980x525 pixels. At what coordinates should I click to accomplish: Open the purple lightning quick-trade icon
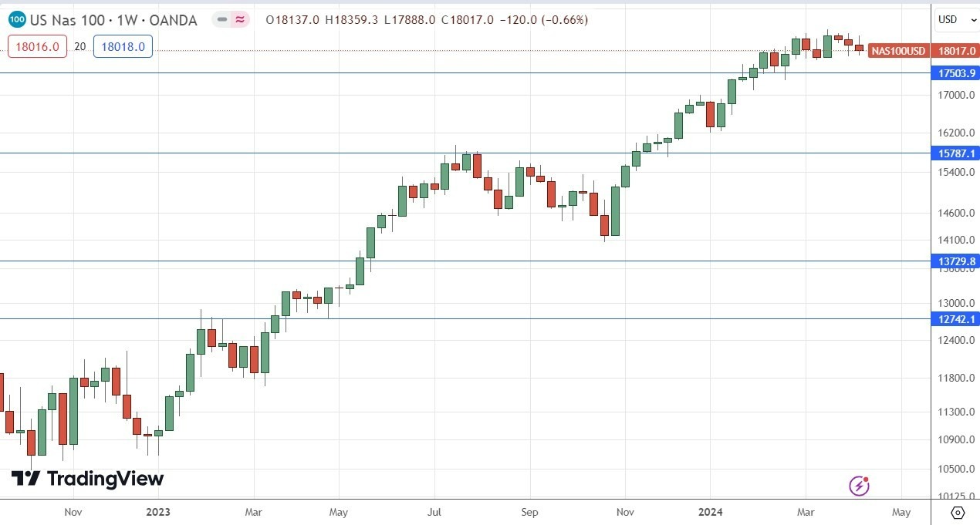coord(859,486)
